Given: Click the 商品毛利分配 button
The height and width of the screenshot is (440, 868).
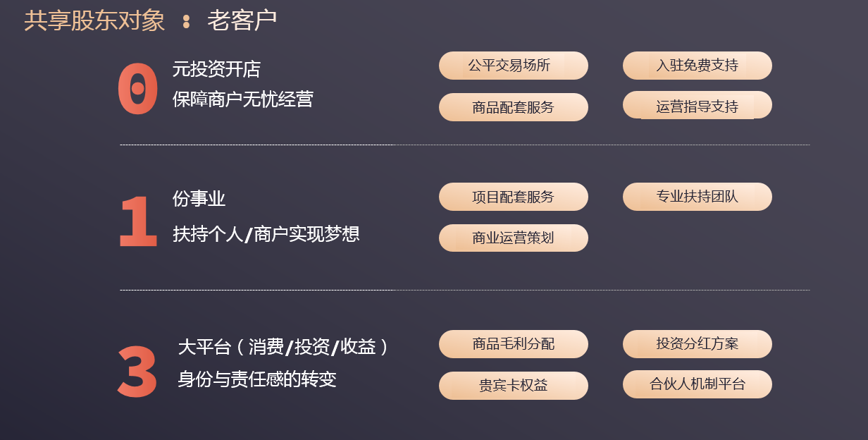Looking at the screenshot, I should click(x=514, y=344).
